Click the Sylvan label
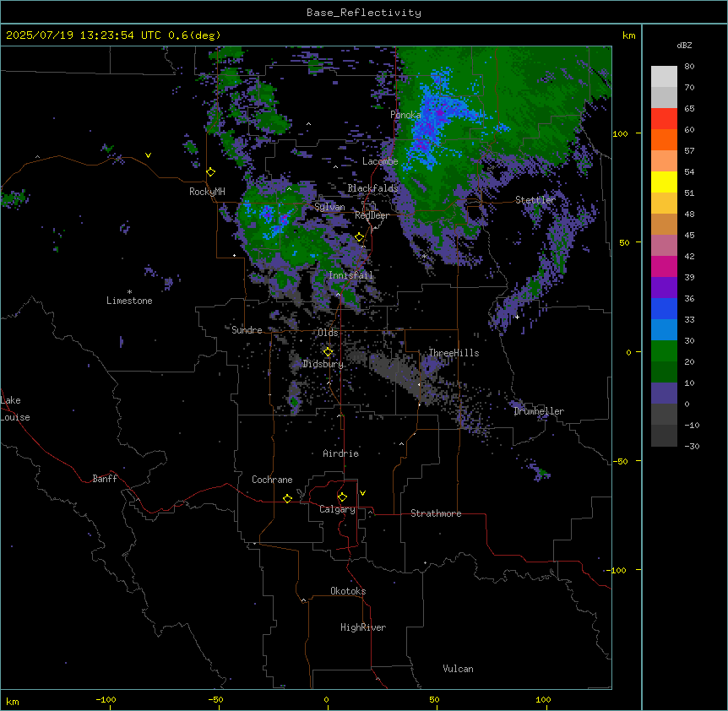 329,207
